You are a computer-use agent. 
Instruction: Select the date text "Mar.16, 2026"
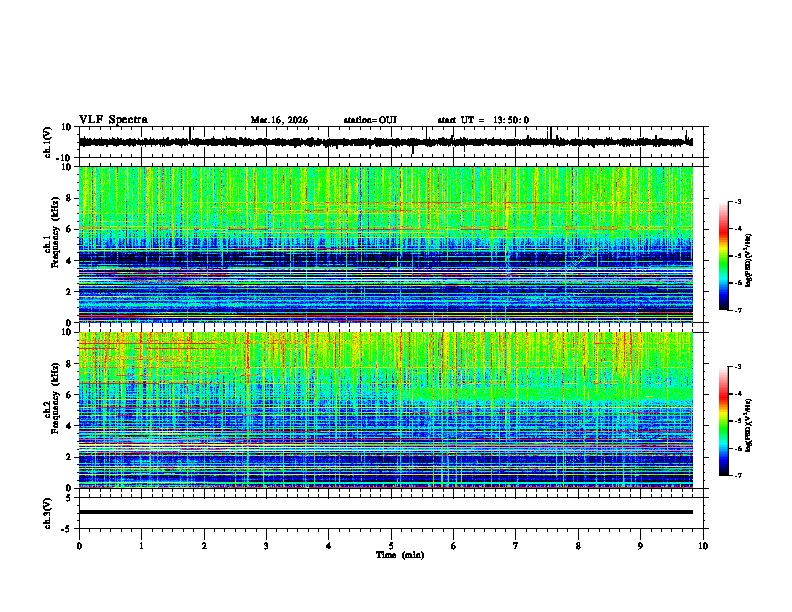coord(279,120)
